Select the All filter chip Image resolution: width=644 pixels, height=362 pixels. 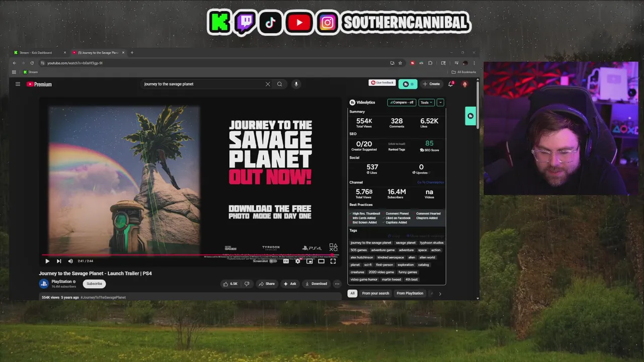pos(352,293)
